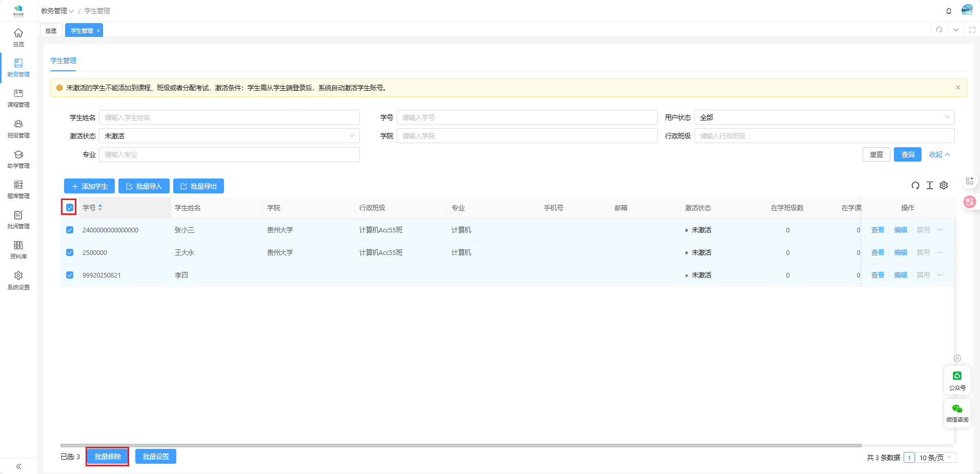Adjust table row density icon
This screenshot has height=474, width=980.
coord(930,186)
